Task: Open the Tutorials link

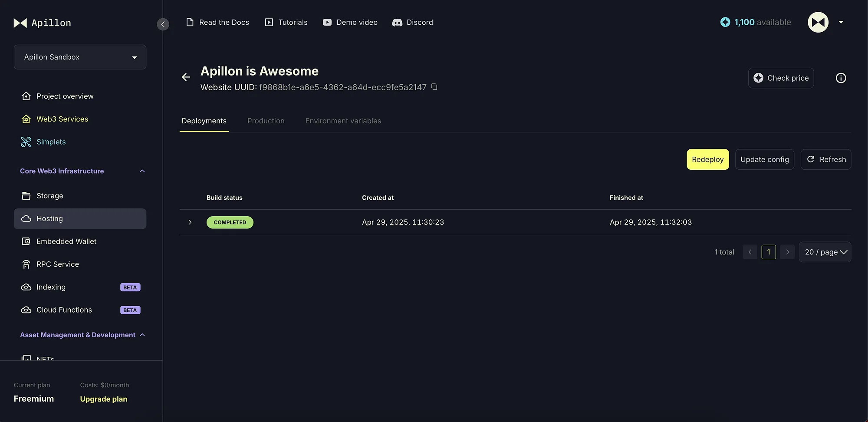Action: [x=286, y=22]
